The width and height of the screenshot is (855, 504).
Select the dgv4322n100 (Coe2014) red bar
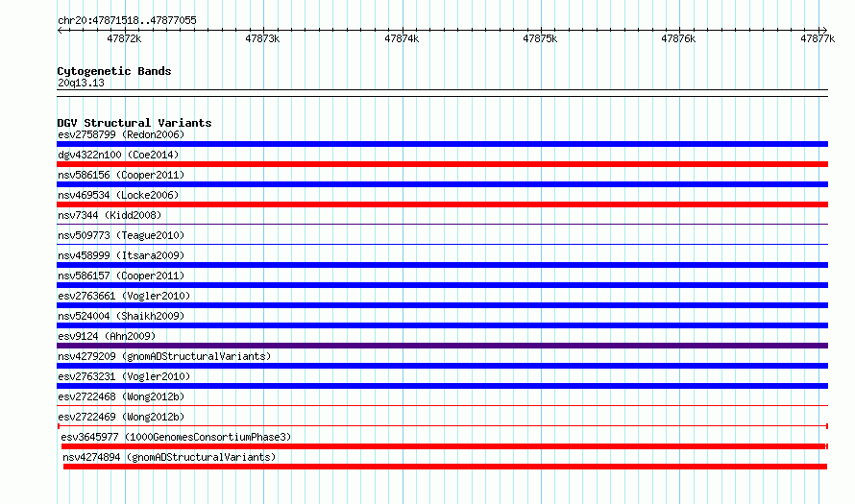coord(442,164)
